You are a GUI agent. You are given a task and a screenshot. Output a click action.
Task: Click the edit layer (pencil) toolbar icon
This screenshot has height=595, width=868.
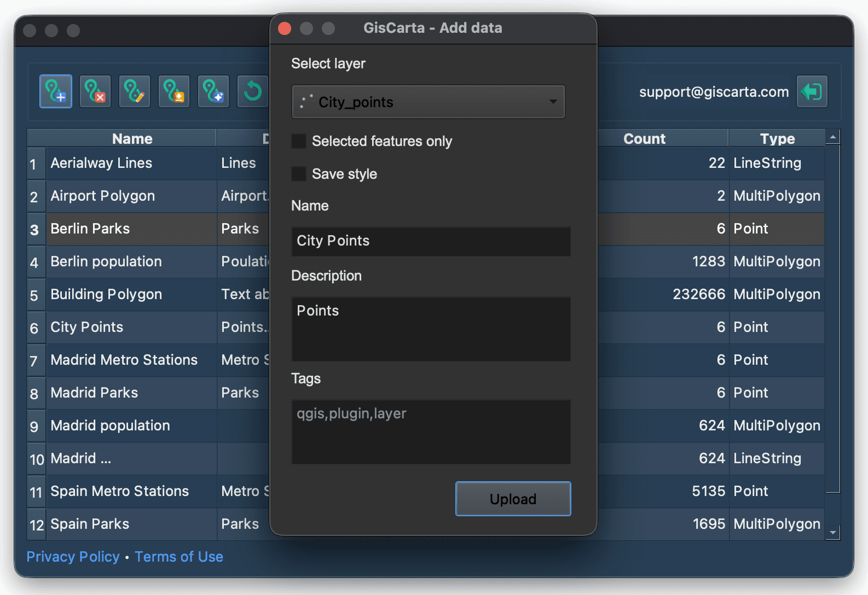point(135,91)
